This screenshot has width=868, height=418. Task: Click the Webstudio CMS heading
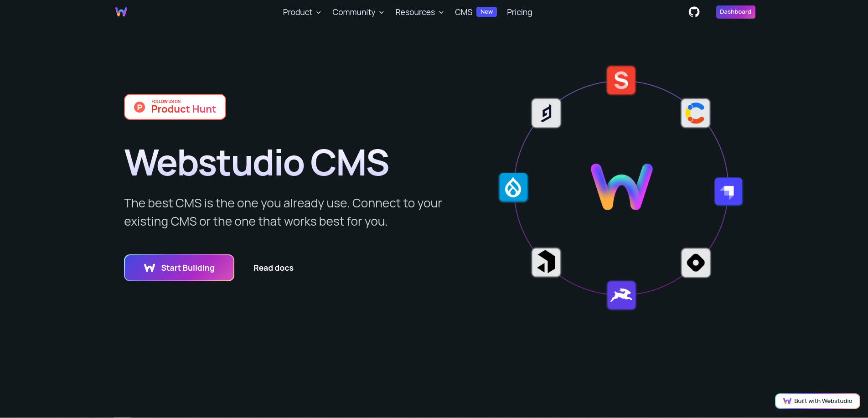(x=257, y=163)
